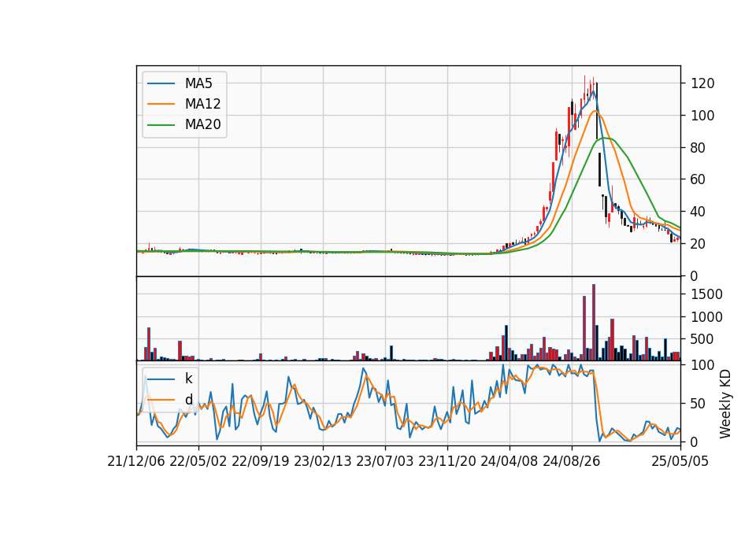
Task: Click the peak of the green MA20 curve
Action: coord(604,139)
